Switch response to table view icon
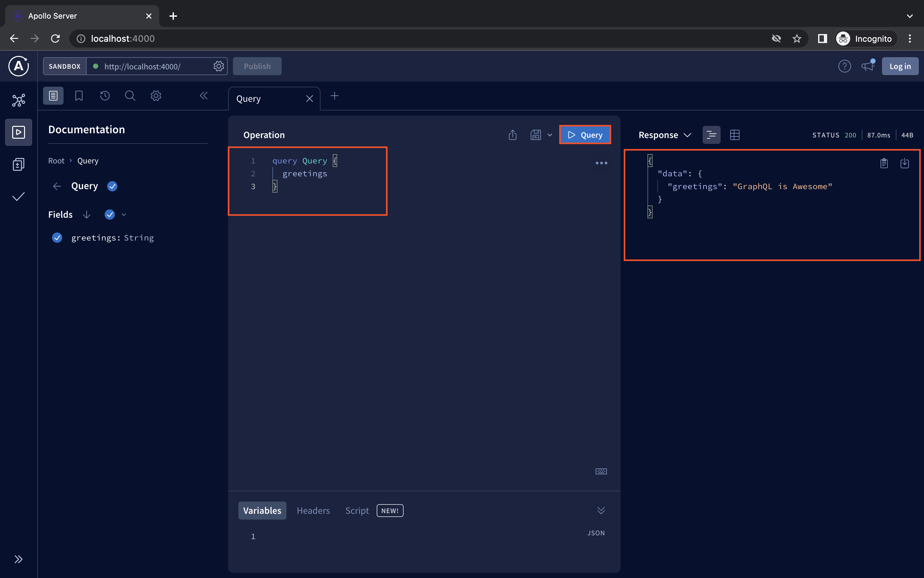This screenshot has width=924, height=578. tap(735, 135)
